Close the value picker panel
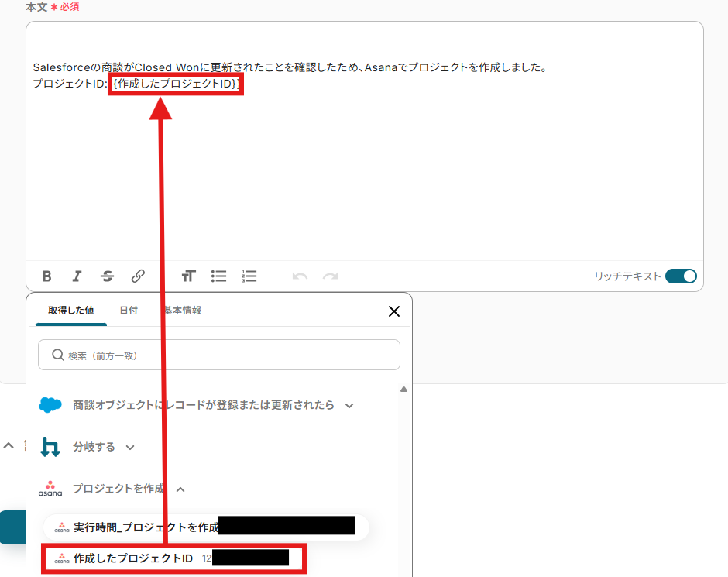Screen dimensions: 728x577 [x=393, y=311]
